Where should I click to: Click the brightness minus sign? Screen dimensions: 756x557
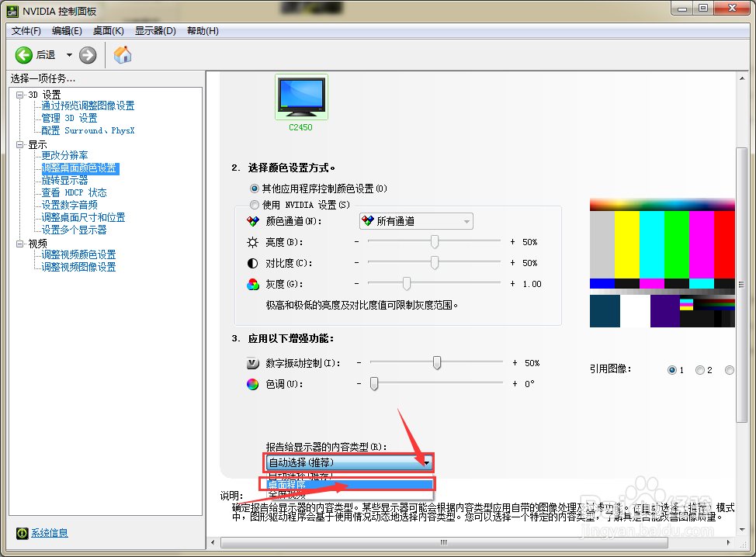tap(357, 242)
